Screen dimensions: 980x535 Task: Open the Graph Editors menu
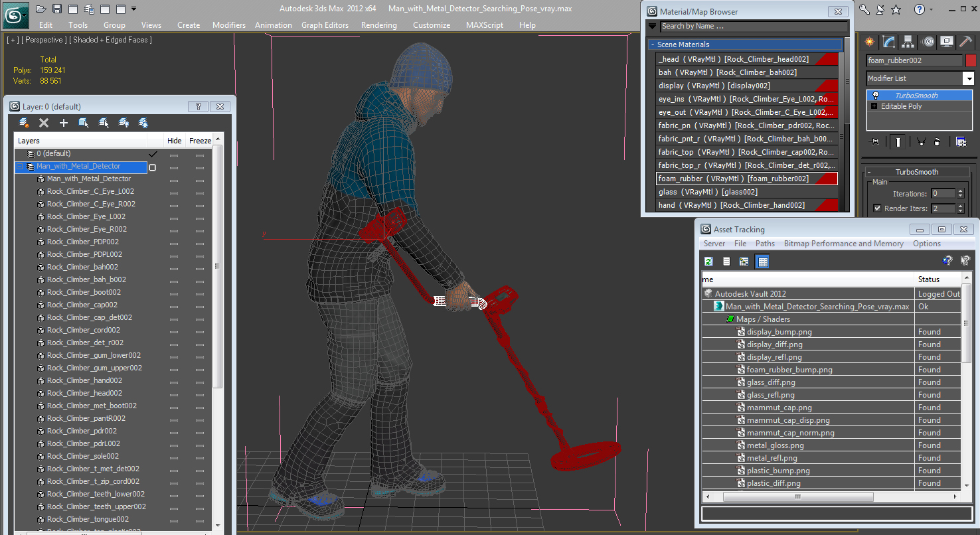325,25
